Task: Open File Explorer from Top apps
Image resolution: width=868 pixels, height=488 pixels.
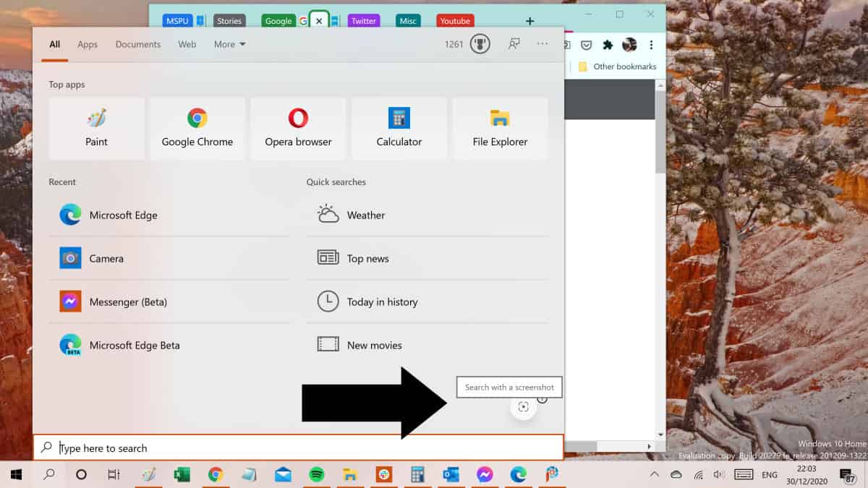Action: (500, 129)
